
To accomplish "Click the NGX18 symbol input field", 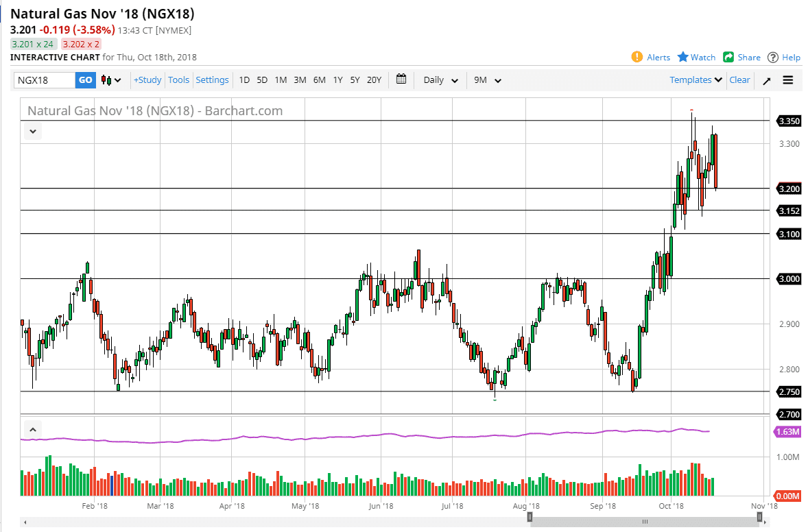I will [45, 80].
